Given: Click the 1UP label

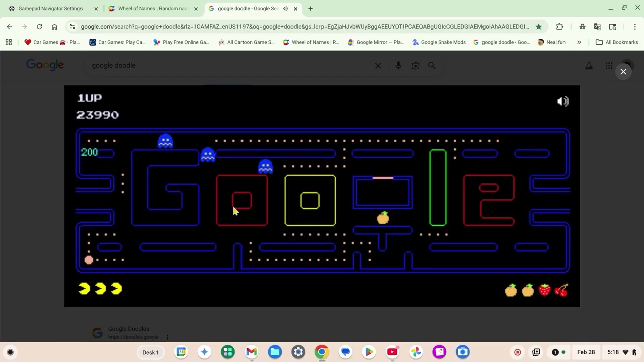Looking at the screenshot, I should (x=90, y=98).
